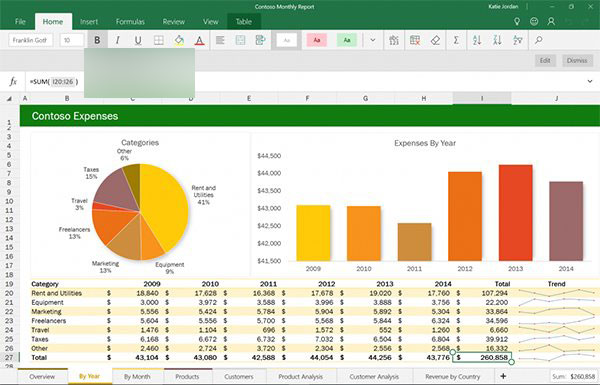Click the Share person icon
Screen dimensions: 600x385
(551, 21)
